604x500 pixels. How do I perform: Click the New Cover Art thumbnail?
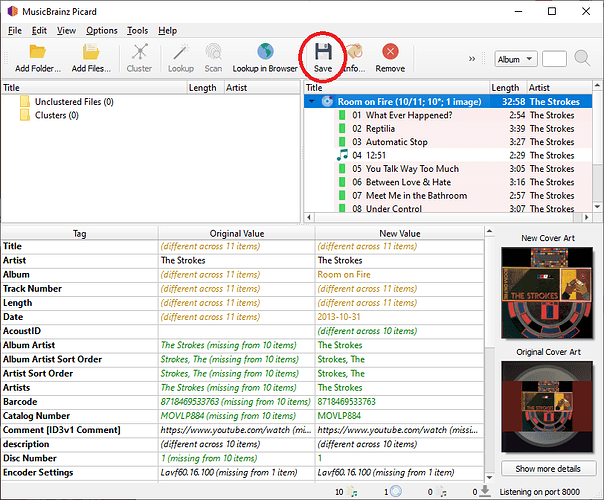tap(547, 293)
